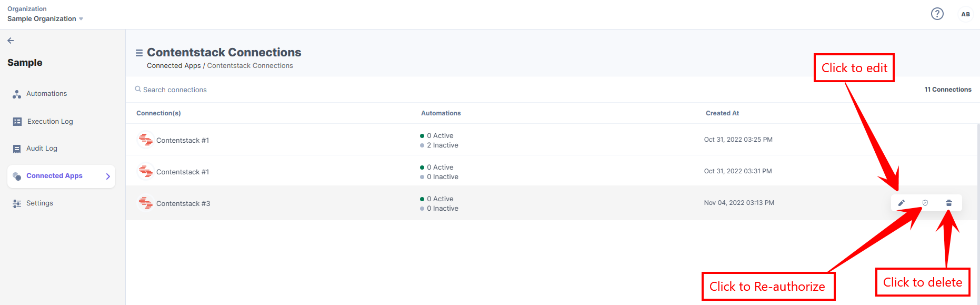Delete Contentstack #3 with the trash icon

tap(949, 203)
